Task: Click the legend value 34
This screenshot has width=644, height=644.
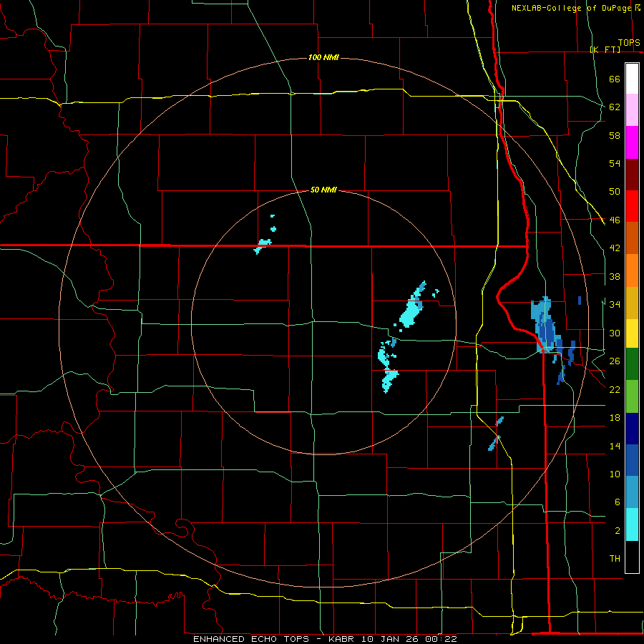Action: coord(615,305)
